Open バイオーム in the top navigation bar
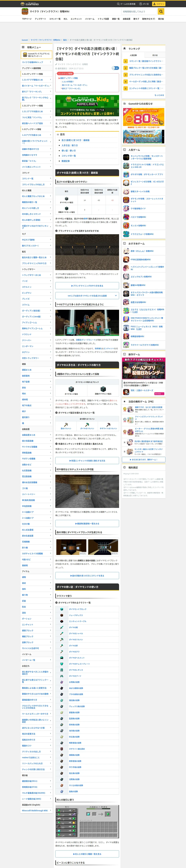The height and width of the screenshot is (868, 186). (90, 19)
